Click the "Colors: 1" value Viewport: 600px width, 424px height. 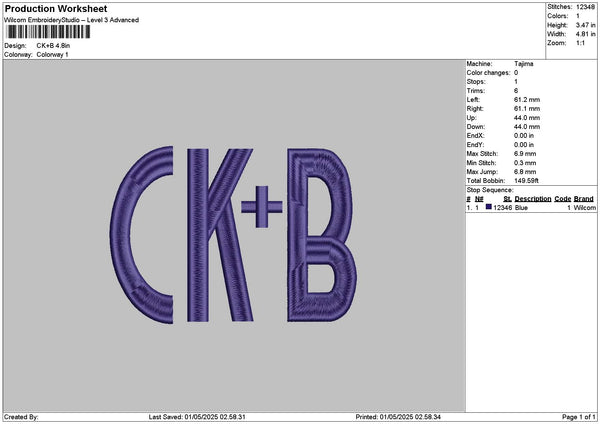point(578,16)
